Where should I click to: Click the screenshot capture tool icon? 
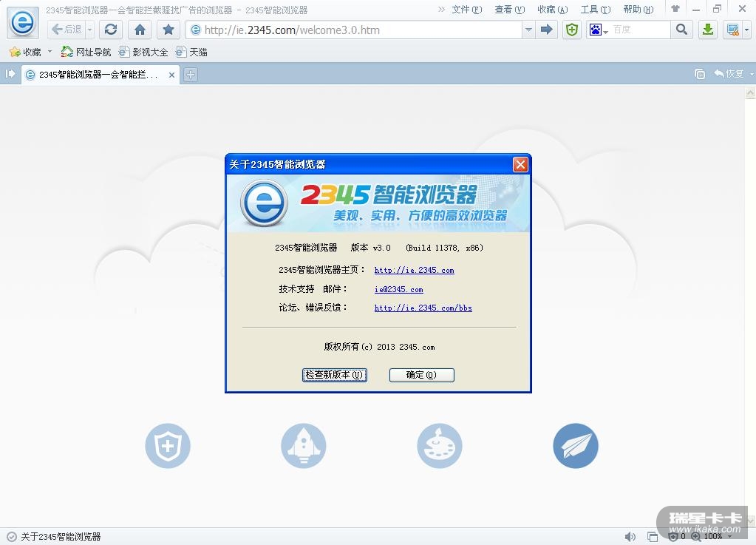pyautogui.click(x=733, y=30)
